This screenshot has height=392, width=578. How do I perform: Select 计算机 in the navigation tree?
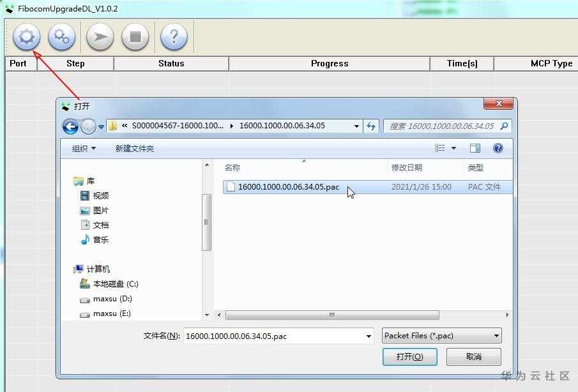tap(92, 269)
